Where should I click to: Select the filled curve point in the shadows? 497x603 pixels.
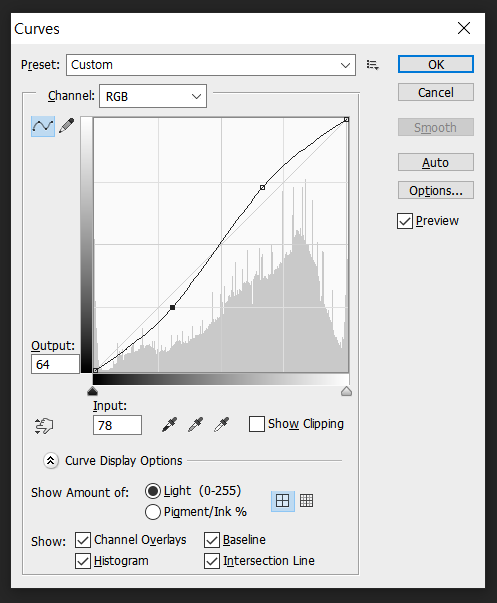pos(172,307)
